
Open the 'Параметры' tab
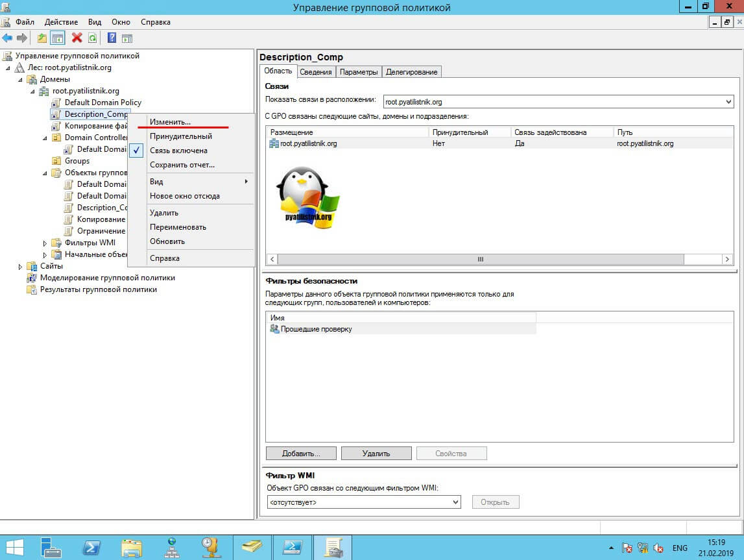358,72
